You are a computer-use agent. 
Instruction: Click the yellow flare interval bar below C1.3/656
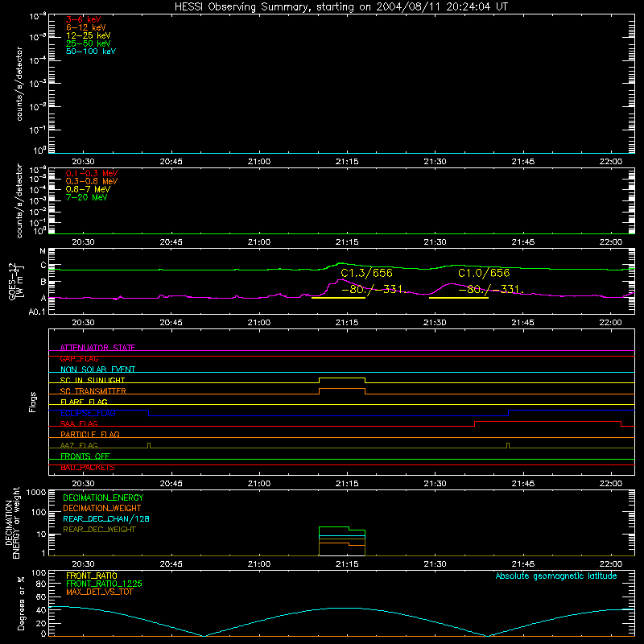(x=338, y=298)
